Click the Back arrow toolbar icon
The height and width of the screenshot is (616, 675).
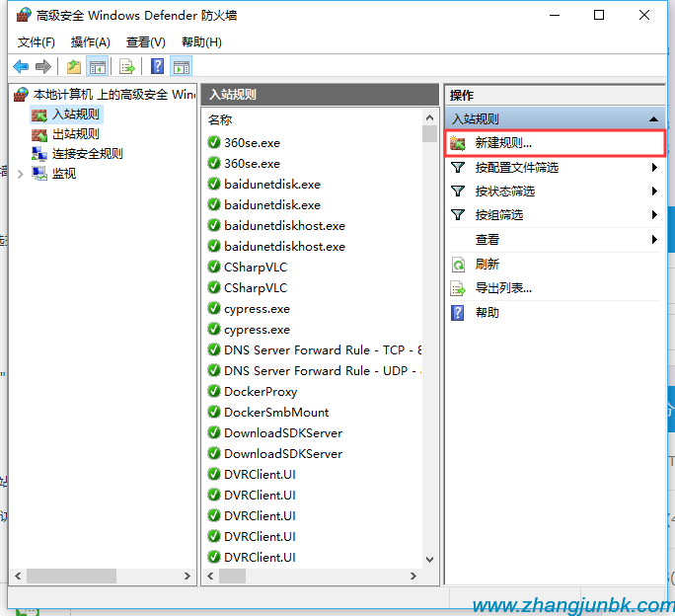click(21, 67)
